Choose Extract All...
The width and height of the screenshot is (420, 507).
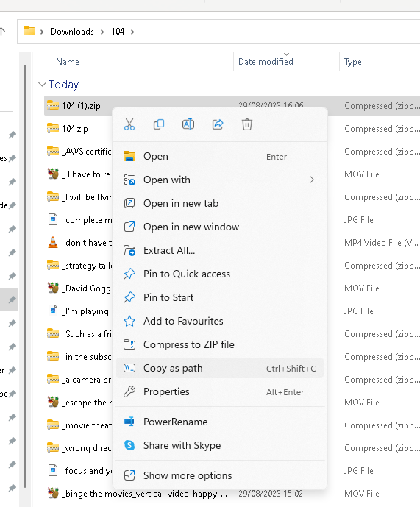tap(220, 251)
